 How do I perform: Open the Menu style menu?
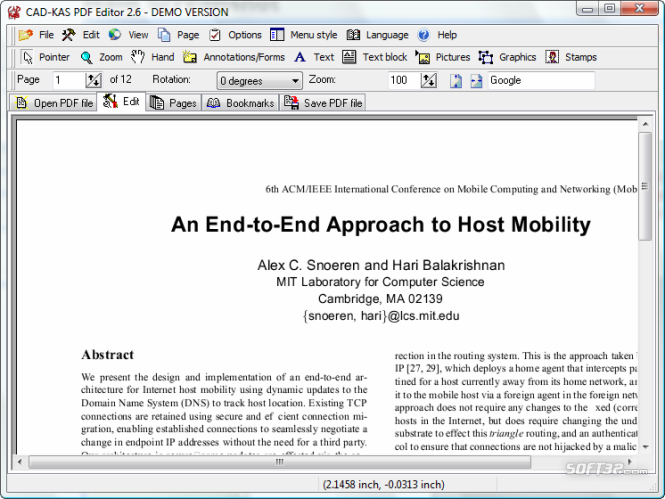click(304, 35)
